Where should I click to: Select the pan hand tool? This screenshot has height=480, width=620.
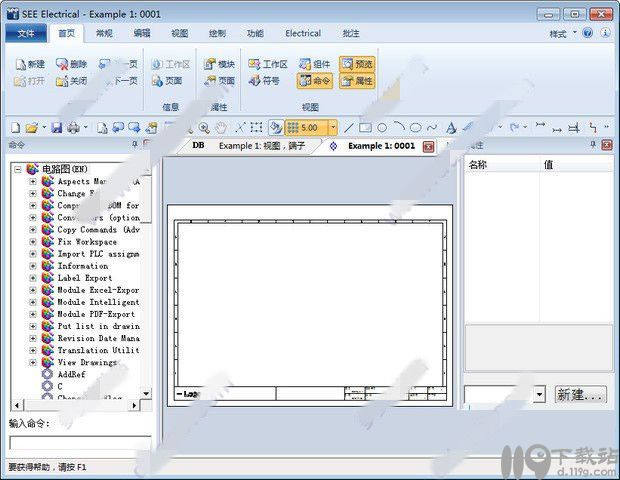[221, 127]
